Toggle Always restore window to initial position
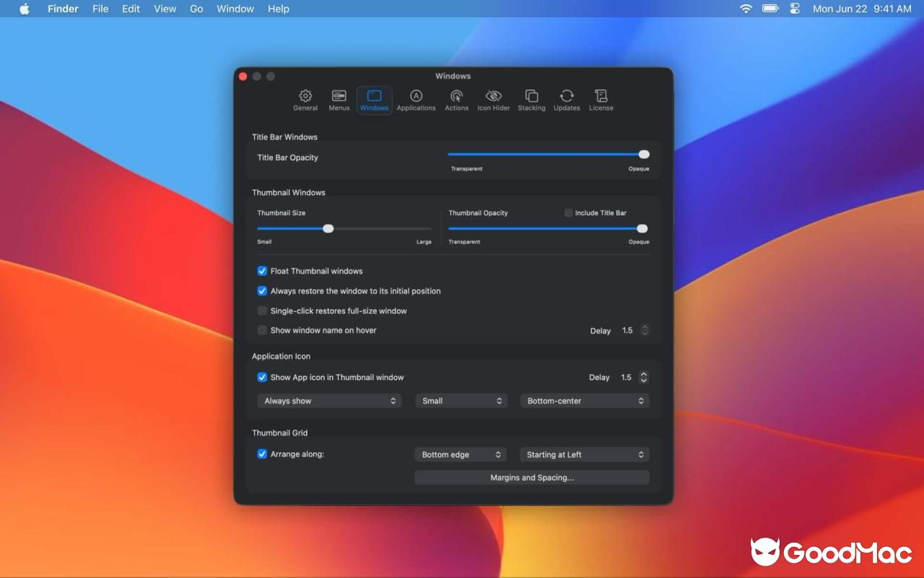 click(x=262, y=291)
